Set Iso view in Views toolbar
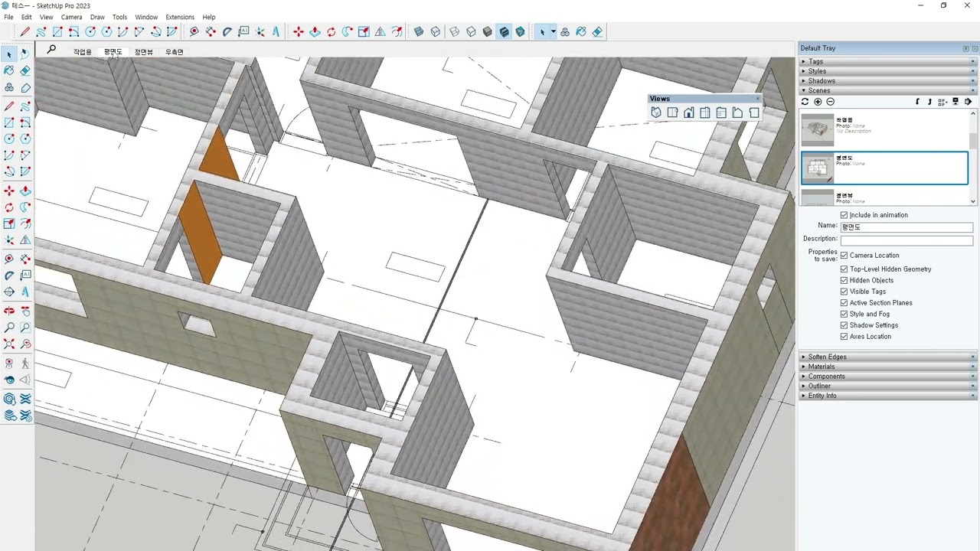Screen dimensions: 980x551 [x=656, y=112]
